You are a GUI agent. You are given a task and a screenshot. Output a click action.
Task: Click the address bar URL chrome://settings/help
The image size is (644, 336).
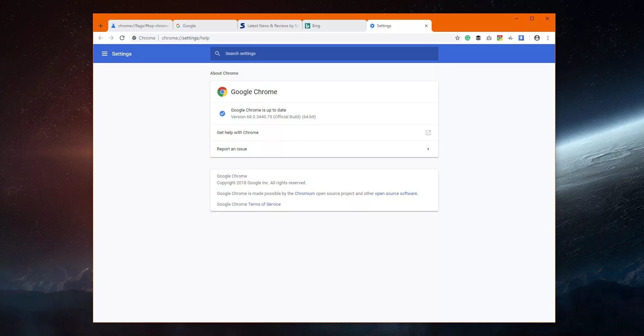click(x=185, y=38)
